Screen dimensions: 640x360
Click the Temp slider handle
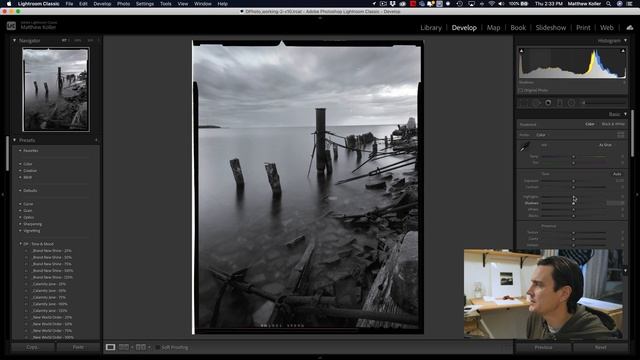pyautogui.click(x=573, y=156)
